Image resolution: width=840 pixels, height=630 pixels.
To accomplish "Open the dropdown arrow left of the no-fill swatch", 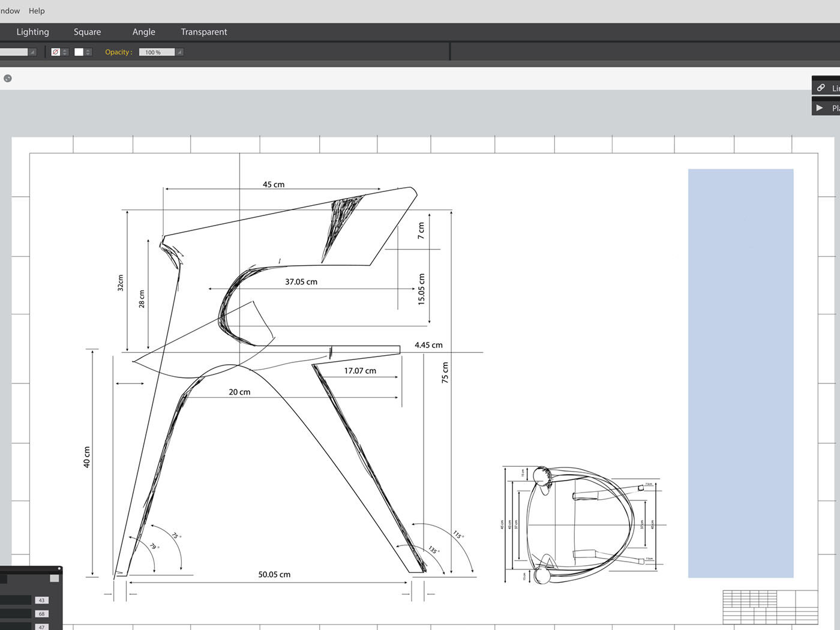I will [32, 52].
